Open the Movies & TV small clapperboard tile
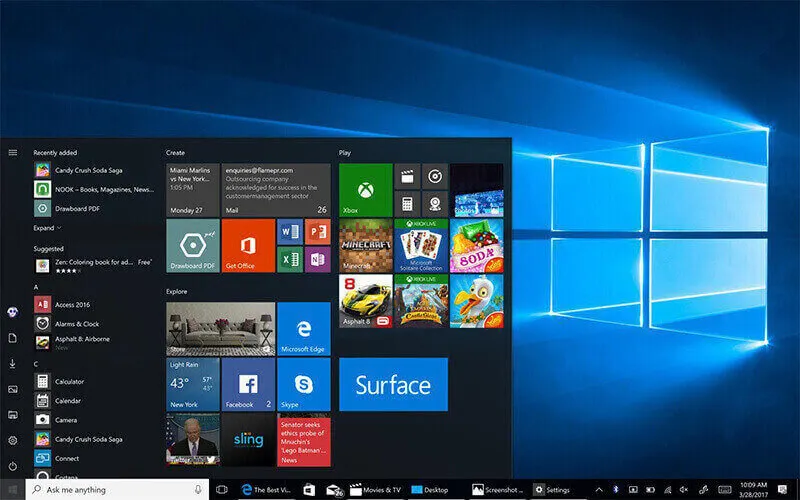Screen dimensions: 800x500 [407, 176]
